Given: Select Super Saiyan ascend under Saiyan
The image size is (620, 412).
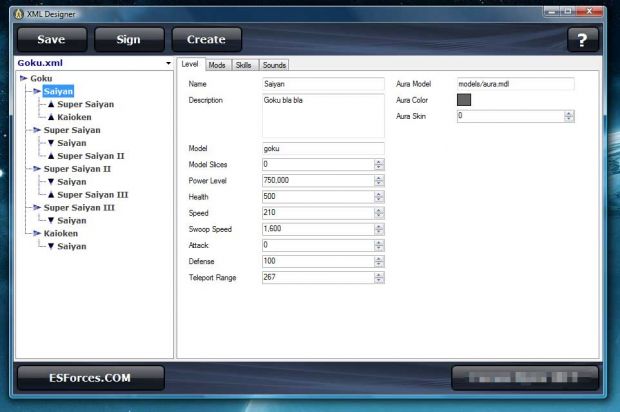Looking at the screenshot, I should 85,104.
